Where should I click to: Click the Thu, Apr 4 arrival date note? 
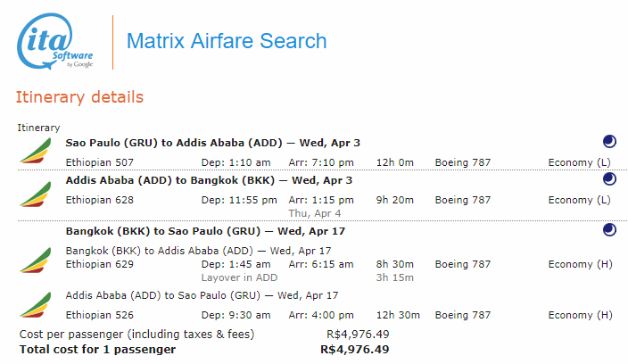tap(314, 213)
